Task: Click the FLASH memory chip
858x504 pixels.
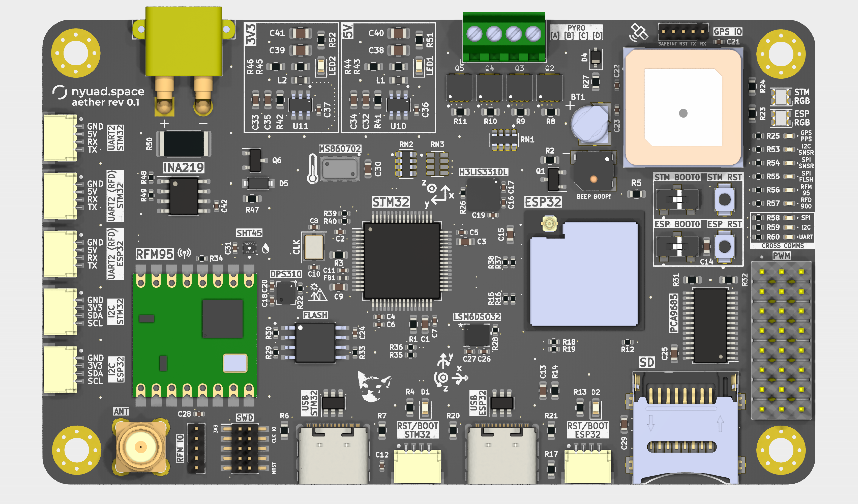Action: coord(315,342)
